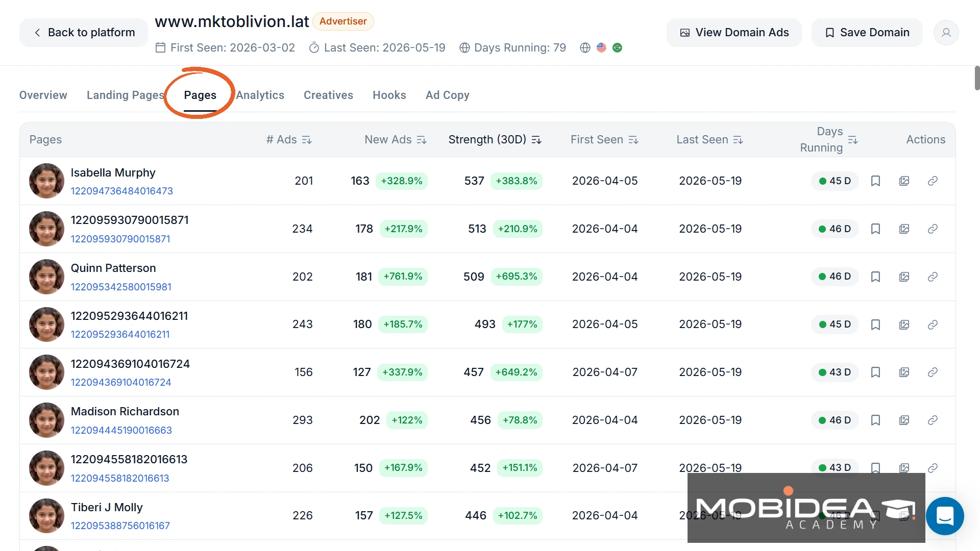Click Tiberi J Molly page name
Image resolution: width=980 pixels, height=551 pixels.
tap(107, 508)
